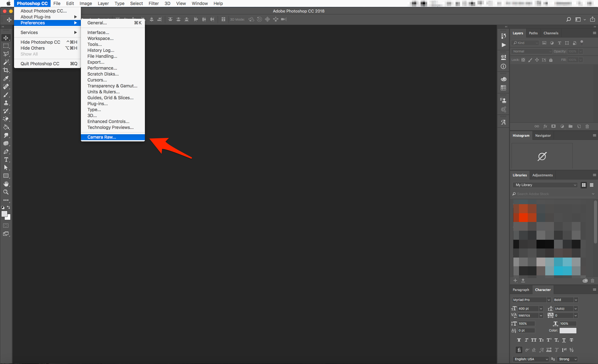Image resolution: width=598 pixels, height=364 pixels.
Task: Click the foreground color swatch
Action: [4, 214]
